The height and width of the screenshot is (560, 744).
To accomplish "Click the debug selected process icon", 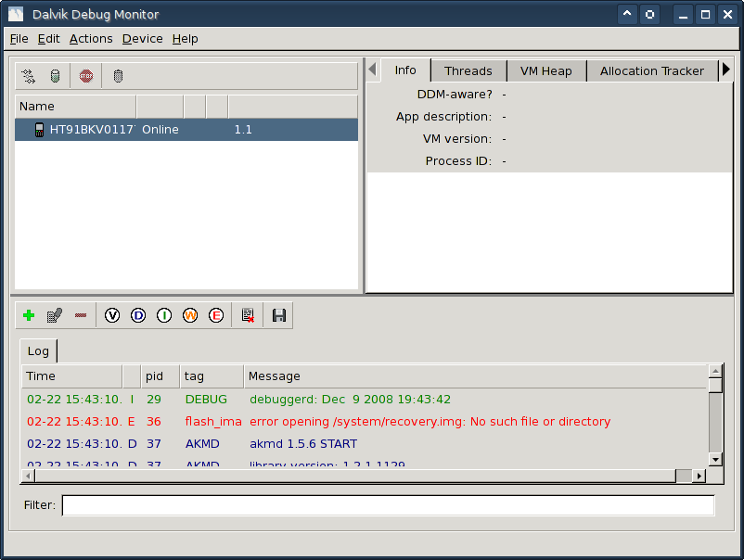I will (x=29, y=76).
